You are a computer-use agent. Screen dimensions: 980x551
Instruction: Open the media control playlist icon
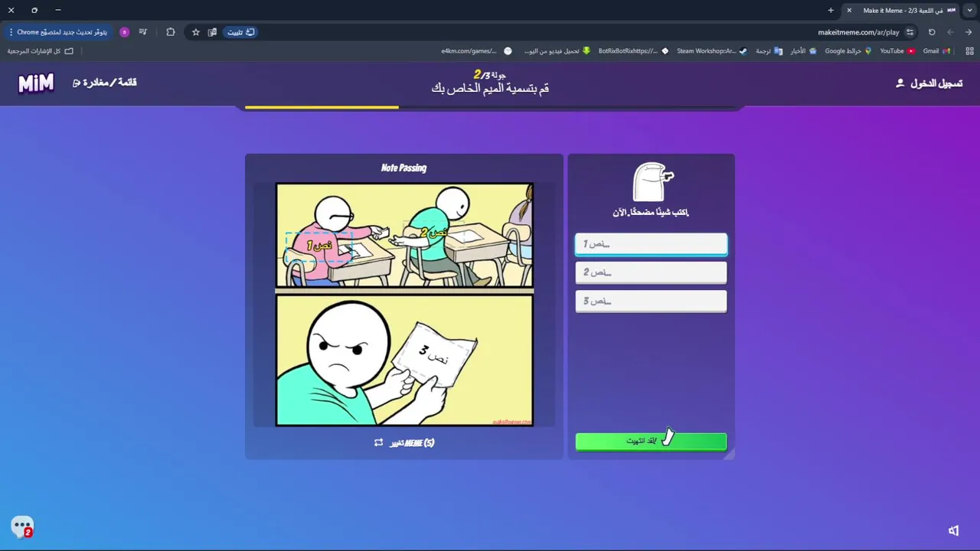143,32
